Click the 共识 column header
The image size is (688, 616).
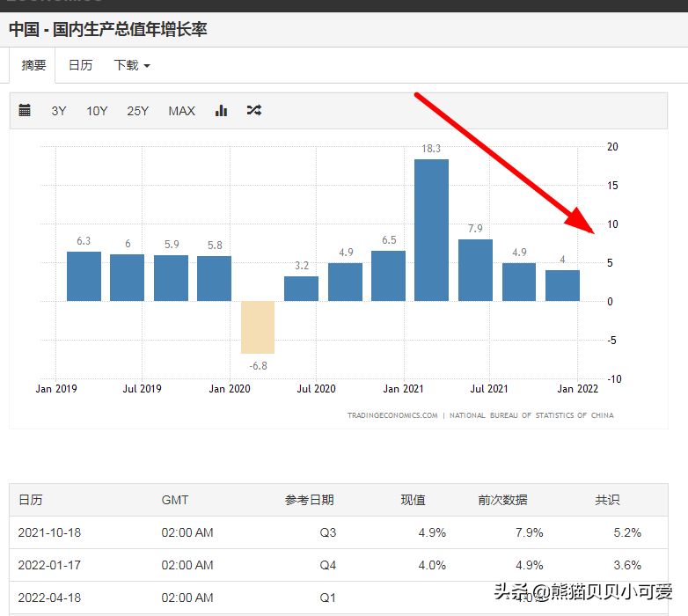(x=607, y=500)
